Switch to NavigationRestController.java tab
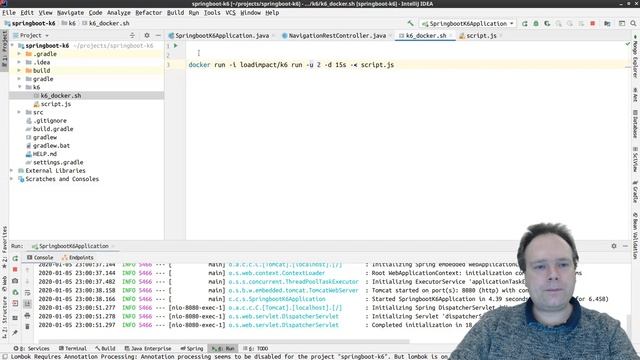The width and height of the screenshot is (640, 360). (x=337, y=36)
